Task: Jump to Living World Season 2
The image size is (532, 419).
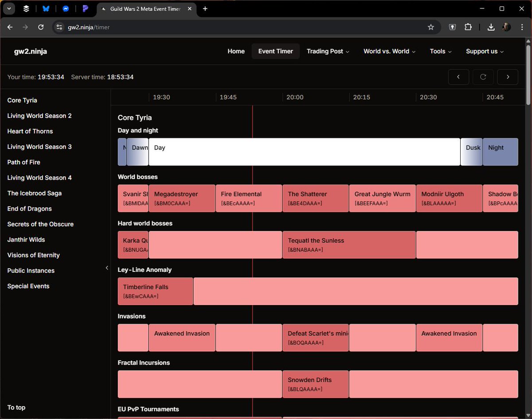Action: tap(39, 116)
